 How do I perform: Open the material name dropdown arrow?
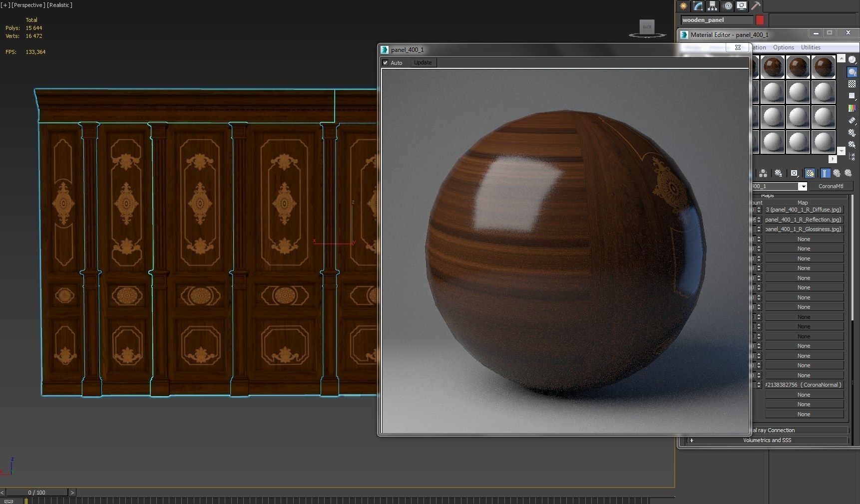(x=803, y=186)
